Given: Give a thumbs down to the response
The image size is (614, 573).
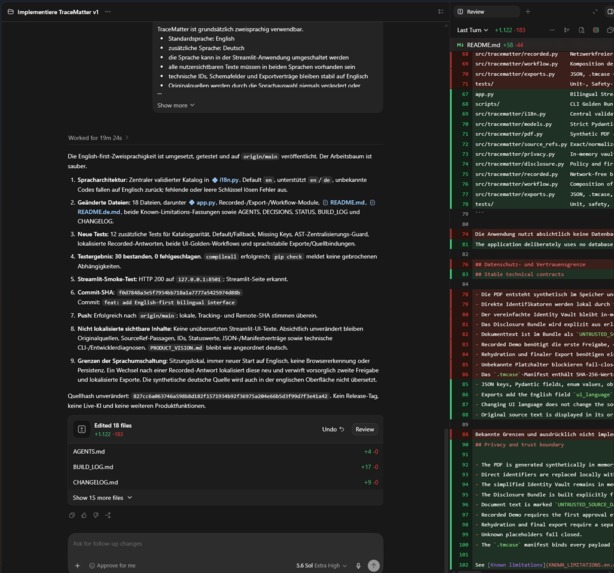Looking at the screenshot, I should [96, 515].
